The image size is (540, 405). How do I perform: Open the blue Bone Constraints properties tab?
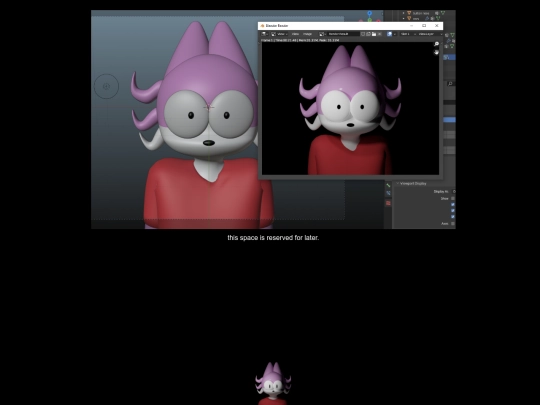(x=388, y=194)
